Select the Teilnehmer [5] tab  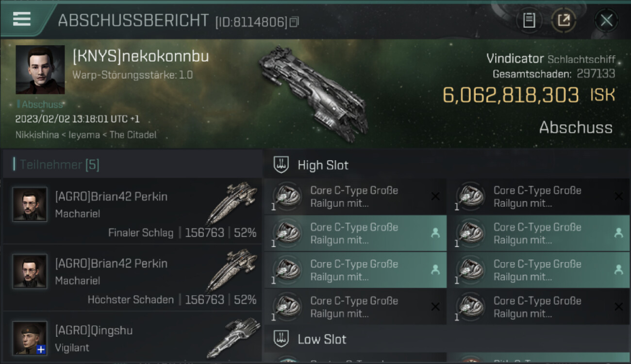[59, 165]
